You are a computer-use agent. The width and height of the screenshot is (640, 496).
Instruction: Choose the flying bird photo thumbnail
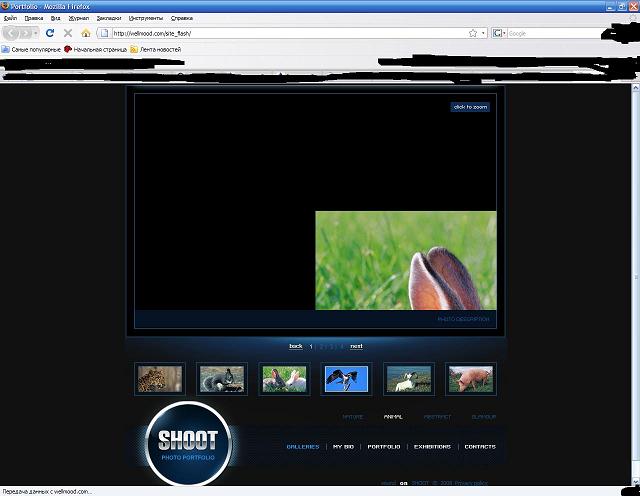point(346,378)
